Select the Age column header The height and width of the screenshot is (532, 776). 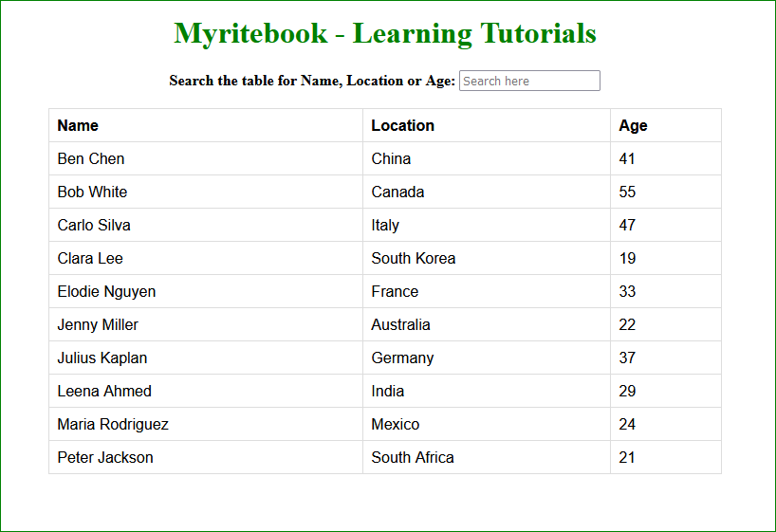(x=633, y=125)
